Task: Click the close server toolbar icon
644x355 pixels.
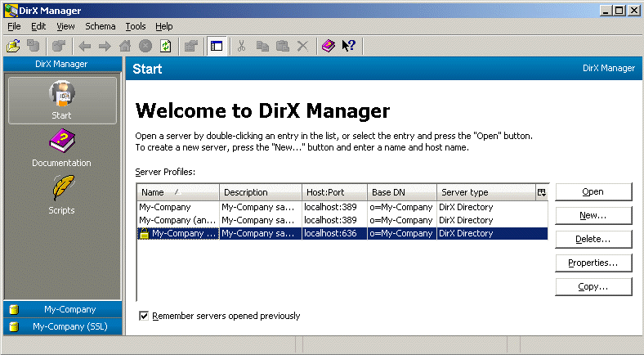Action: pyautogui.click(x=34, y=46)
